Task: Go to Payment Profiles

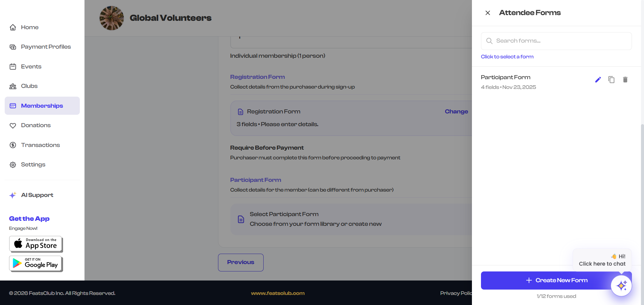Action: [x=42, y=47]
